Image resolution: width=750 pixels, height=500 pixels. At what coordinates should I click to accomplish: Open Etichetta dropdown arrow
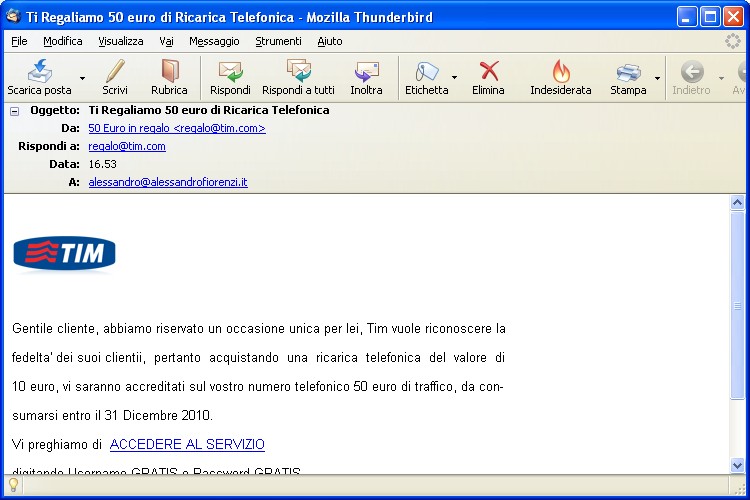pos(454,78)
